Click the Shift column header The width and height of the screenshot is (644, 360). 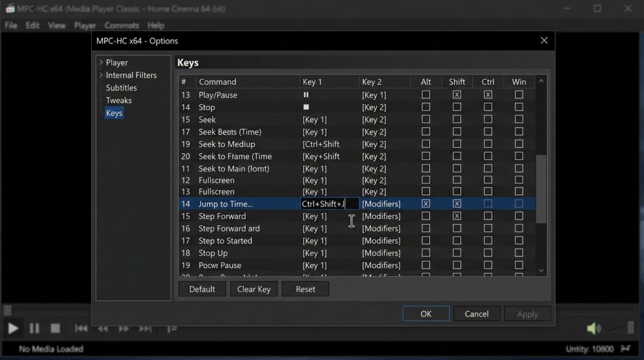457,81
